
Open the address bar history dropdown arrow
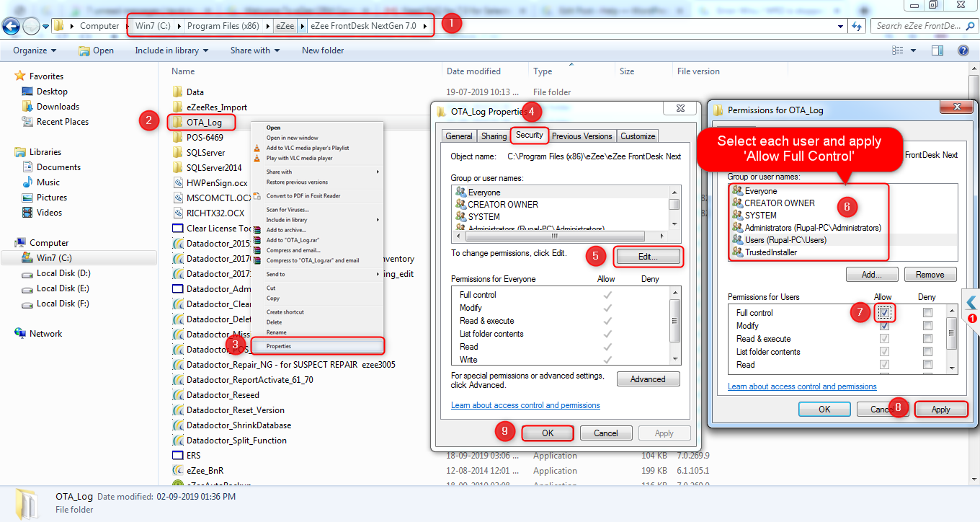(x=840, y=26)
